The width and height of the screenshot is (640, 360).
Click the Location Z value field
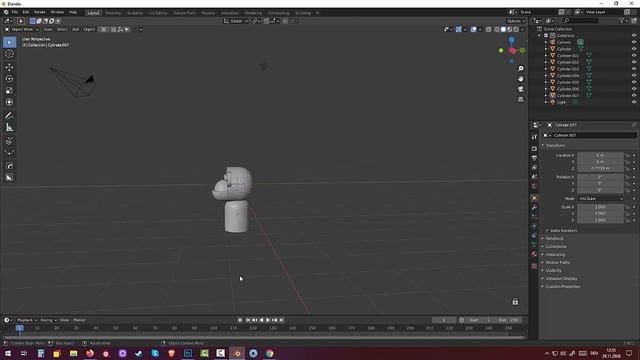[600, 169]
